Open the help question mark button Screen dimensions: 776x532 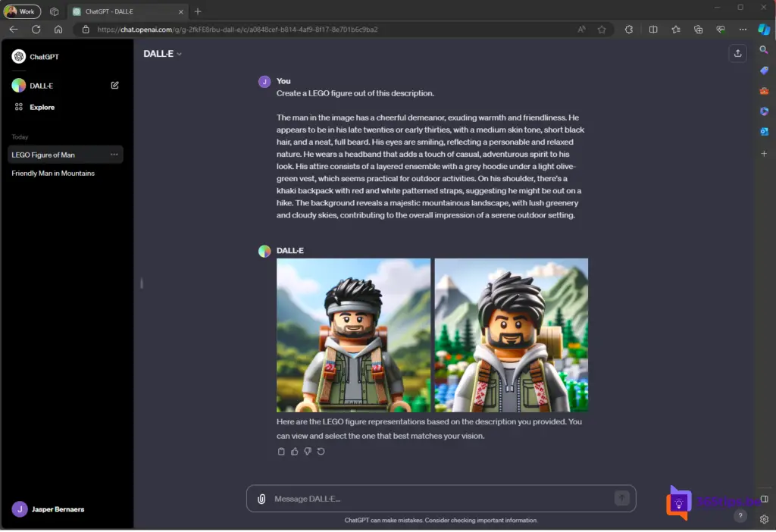(740, 515)
